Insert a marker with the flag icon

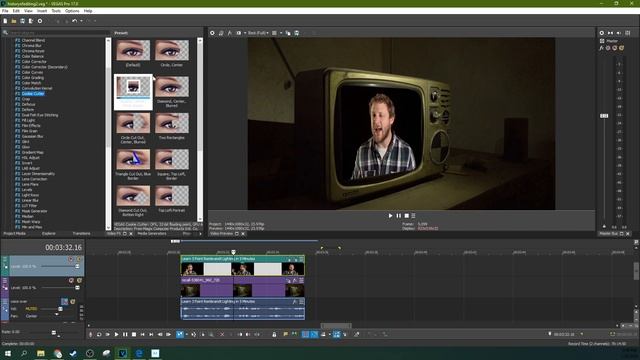pyautogui.click(x=285, y=334)
